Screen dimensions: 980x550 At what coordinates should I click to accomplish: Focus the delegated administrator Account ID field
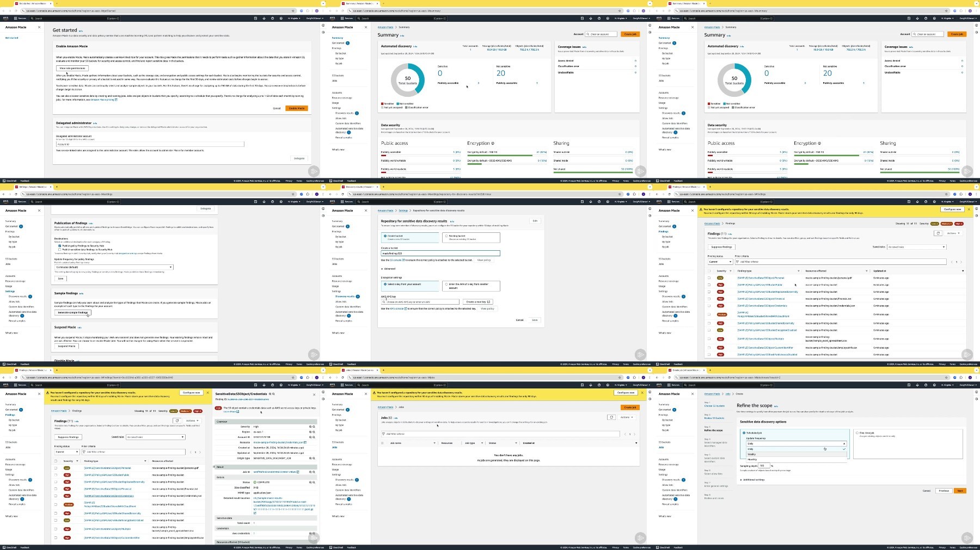pyautogui.click(x=150, y=144)
